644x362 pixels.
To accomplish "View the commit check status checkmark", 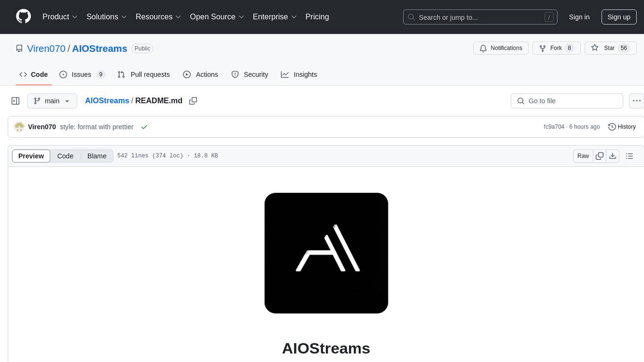I will pyautogui.click(x=144, y=127).
